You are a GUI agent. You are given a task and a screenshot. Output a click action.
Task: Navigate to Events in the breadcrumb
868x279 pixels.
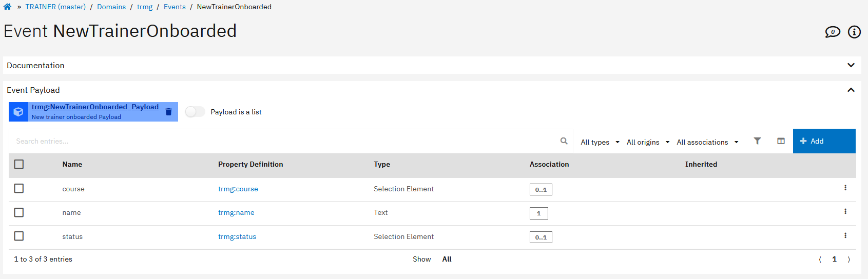(x=175, y=7)
